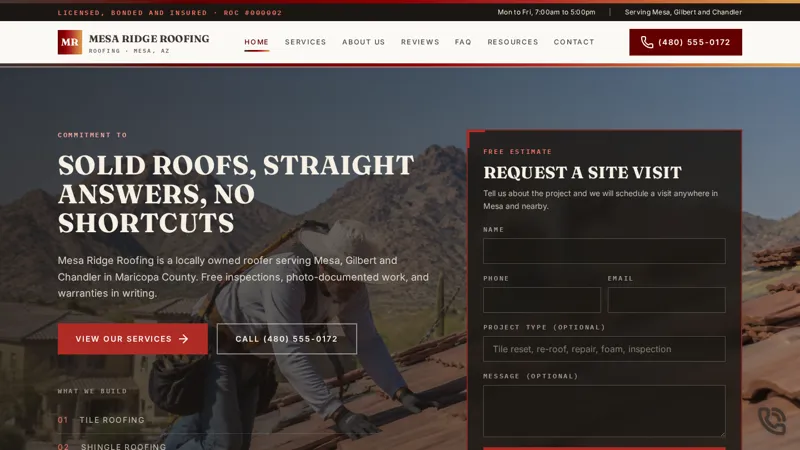Click 'Solid Roofs, Straight Answers' headline

coord(236,194)
